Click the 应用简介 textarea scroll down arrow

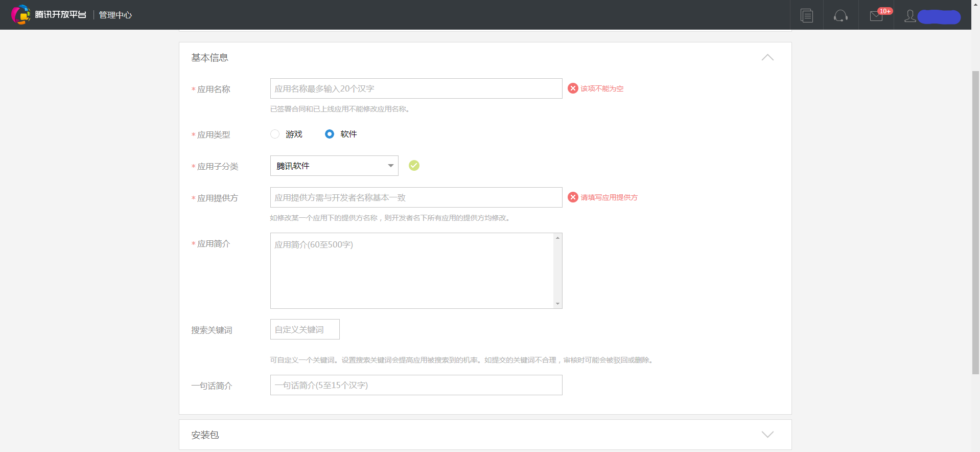[557, 304]
